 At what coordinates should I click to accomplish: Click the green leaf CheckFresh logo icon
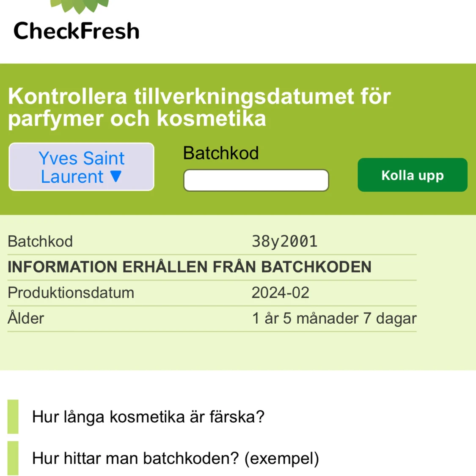80,6
